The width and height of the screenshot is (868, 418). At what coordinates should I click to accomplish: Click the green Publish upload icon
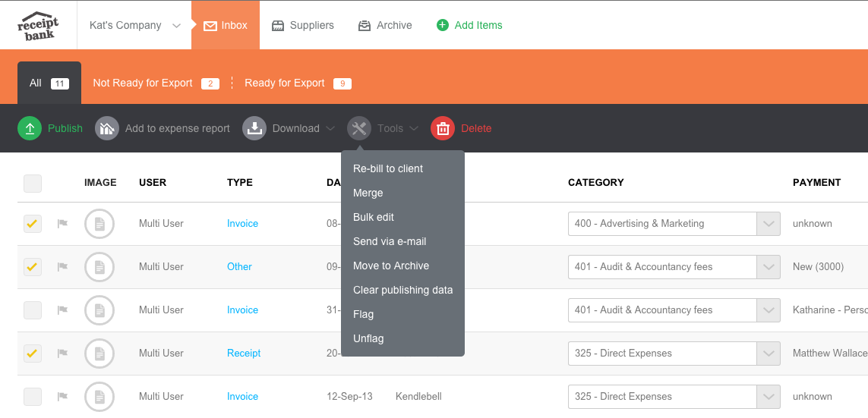(x=30, y=128)
